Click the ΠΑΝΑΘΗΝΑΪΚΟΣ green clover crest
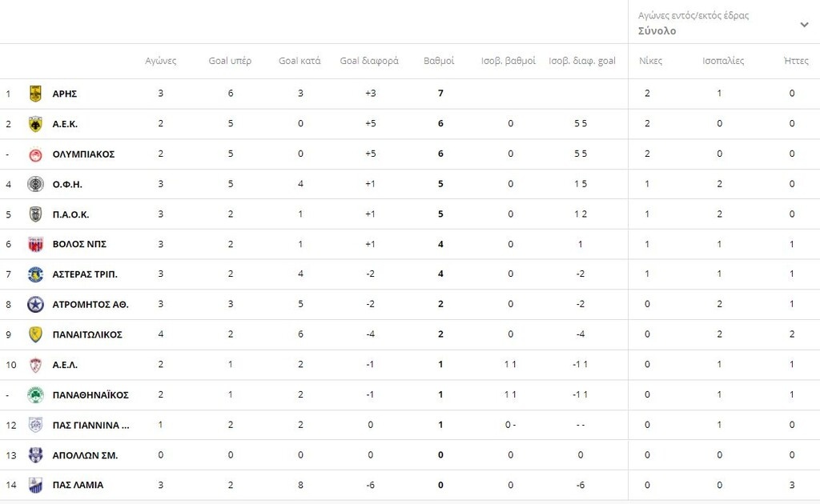This screenshot has height=504, width=820. (35, 395)
